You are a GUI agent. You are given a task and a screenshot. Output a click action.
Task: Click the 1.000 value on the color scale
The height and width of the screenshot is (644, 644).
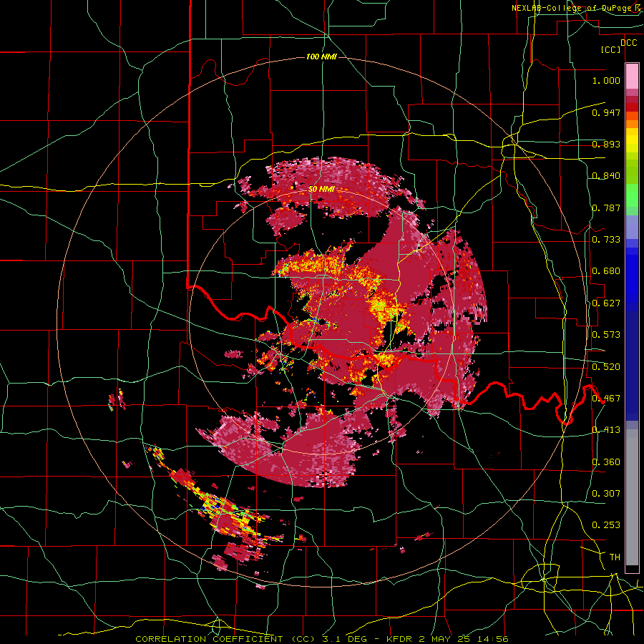[x=606, y=80]
